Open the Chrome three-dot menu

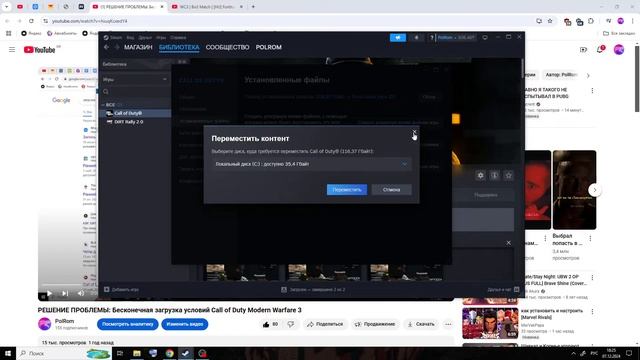(x=632, y=21)
